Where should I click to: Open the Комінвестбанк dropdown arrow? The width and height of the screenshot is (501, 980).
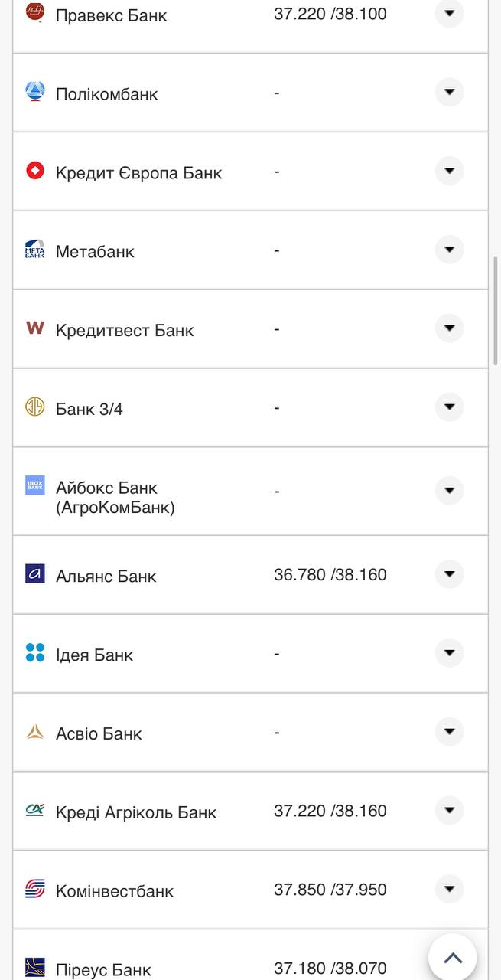click(449, 889)
